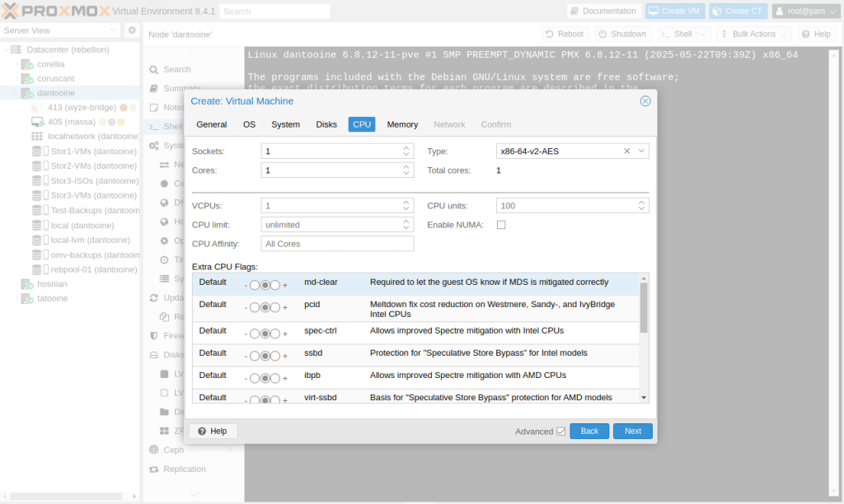This screenshot has width=844, height=504.
Task: Select the CPU tab
Action: [362, 124]
